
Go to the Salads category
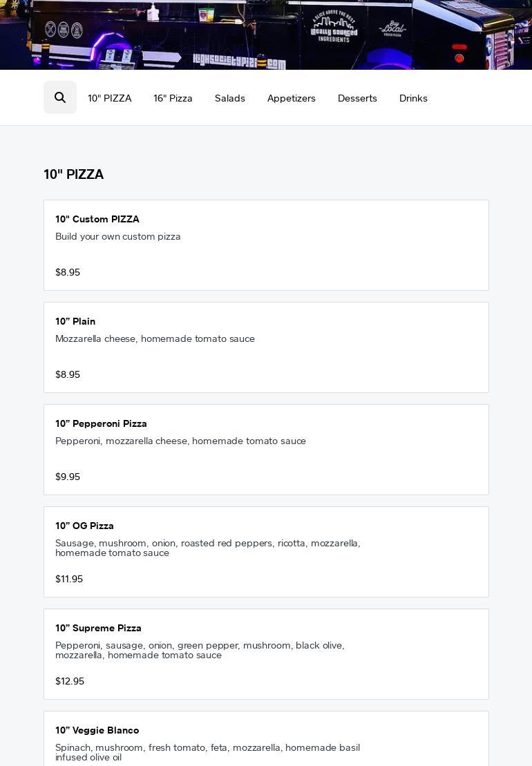tap(230, 98)
